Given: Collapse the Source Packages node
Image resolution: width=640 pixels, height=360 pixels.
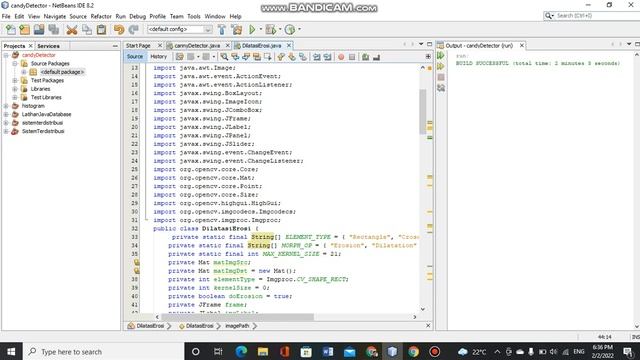Looking at the screenshot, I should [x=15, y=64].
